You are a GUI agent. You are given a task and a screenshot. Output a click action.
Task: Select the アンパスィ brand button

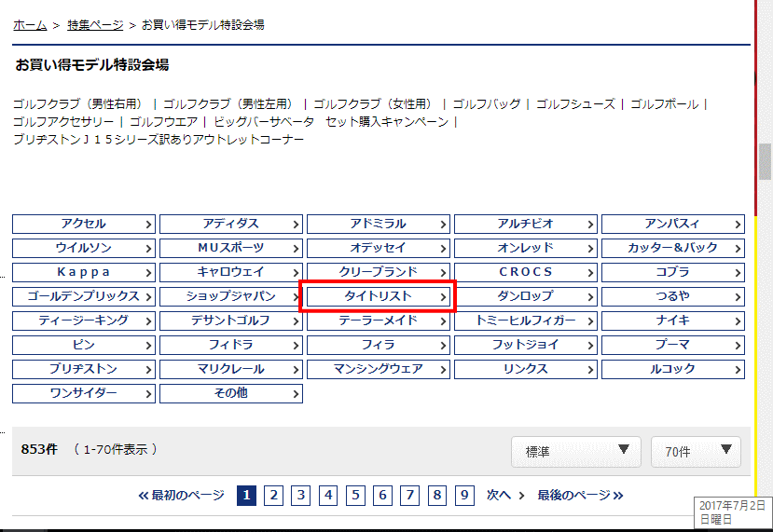coord(673,225)
